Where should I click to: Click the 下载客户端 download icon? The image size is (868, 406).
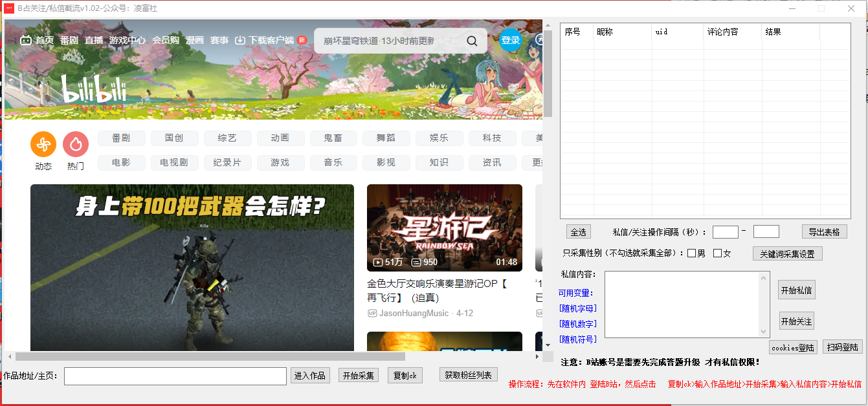pos(239,39)
